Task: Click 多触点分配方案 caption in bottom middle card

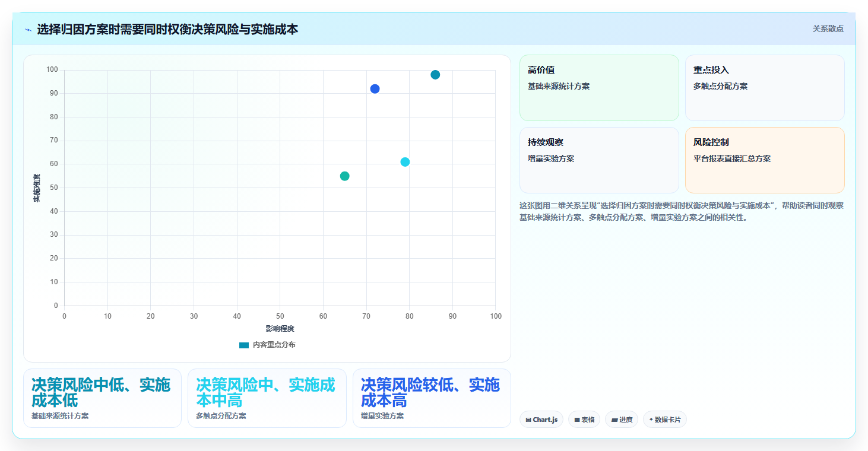Action: [221, 416]
